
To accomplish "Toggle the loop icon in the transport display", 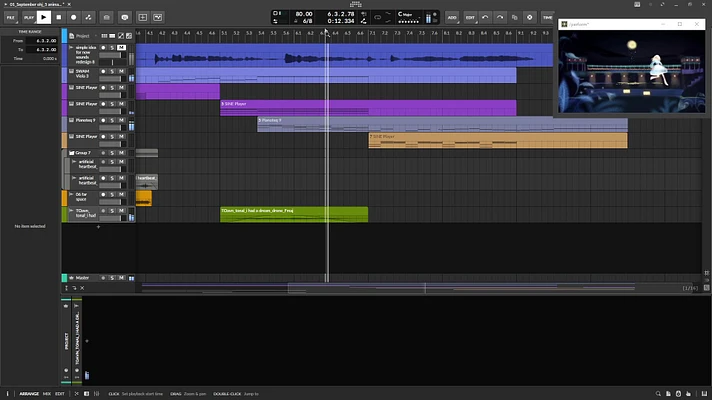I will click(x=377, y=17).
